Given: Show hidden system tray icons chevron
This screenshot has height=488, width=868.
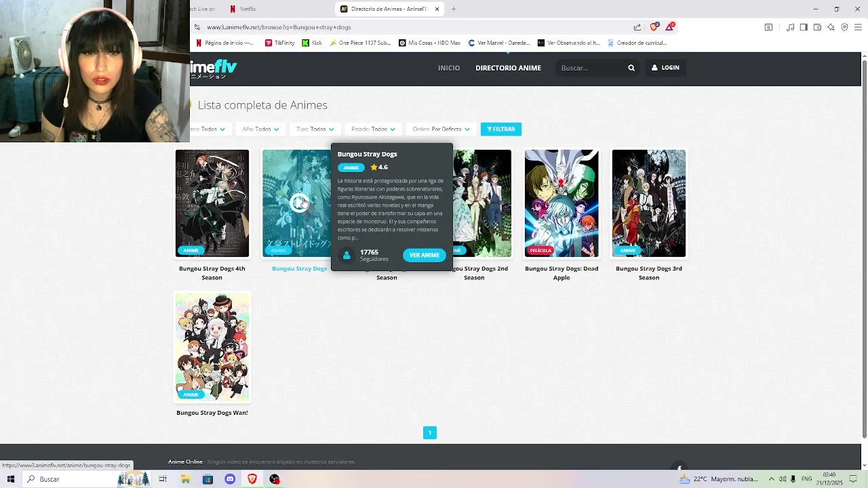Looking at the screenshot, I should pos(771,479).
